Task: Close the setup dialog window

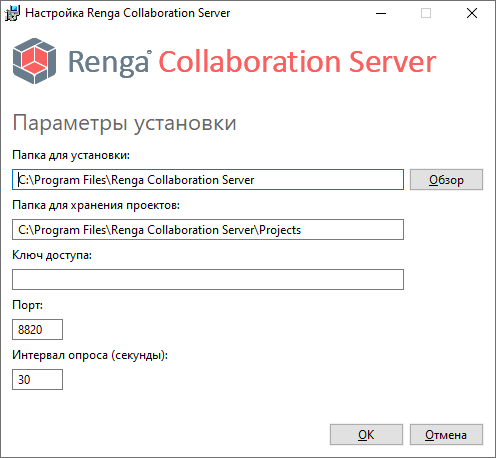Action: (x=472, y=13)
